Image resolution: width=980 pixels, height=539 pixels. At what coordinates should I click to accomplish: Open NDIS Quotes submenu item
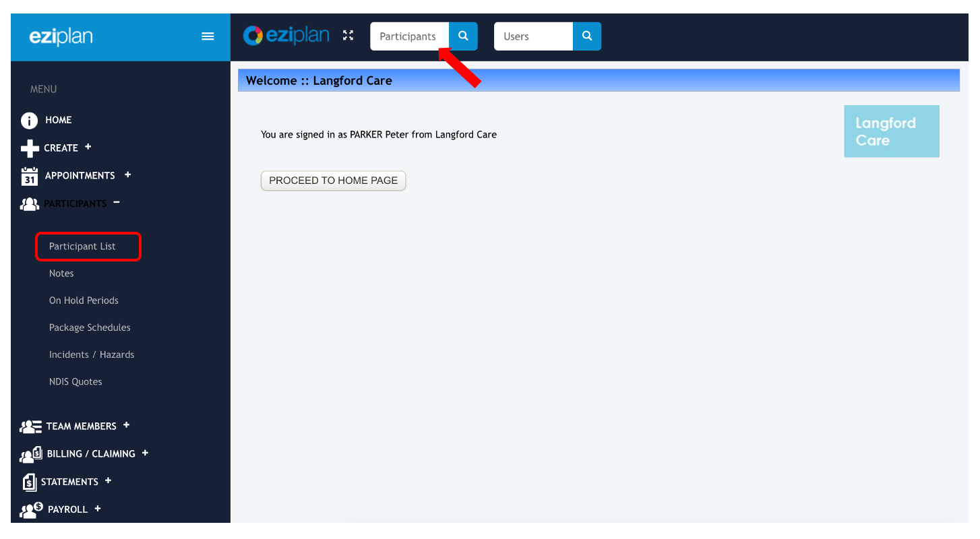pyautogui.click(x=75, y=381)
